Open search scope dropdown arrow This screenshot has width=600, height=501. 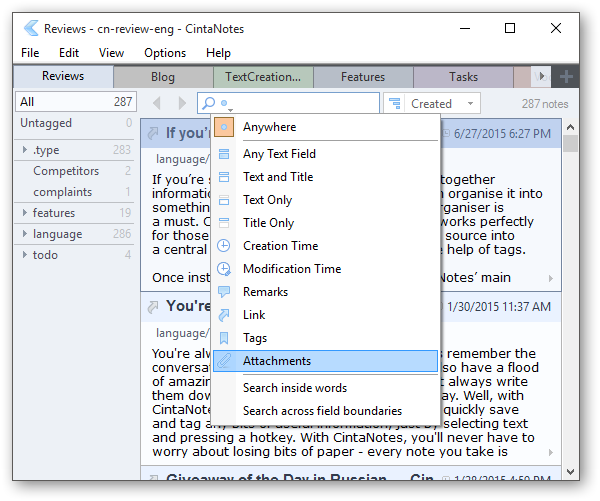[x=230, y=110]
